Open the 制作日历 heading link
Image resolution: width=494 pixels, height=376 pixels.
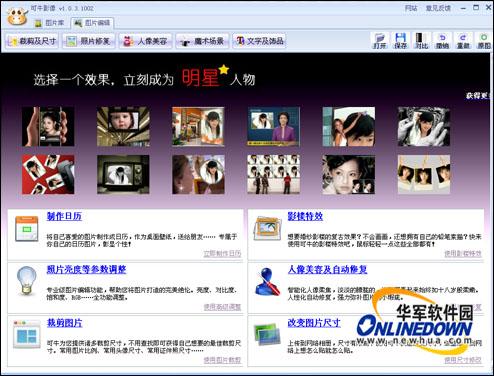(64, 216)
